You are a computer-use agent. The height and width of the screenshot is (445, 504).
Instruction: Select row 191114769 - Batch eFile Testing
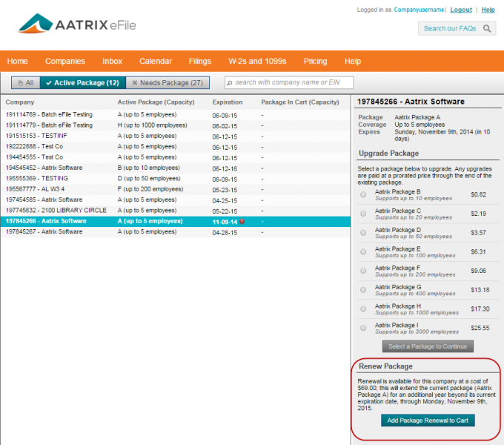pyautogui.click(x=176, y=115)
